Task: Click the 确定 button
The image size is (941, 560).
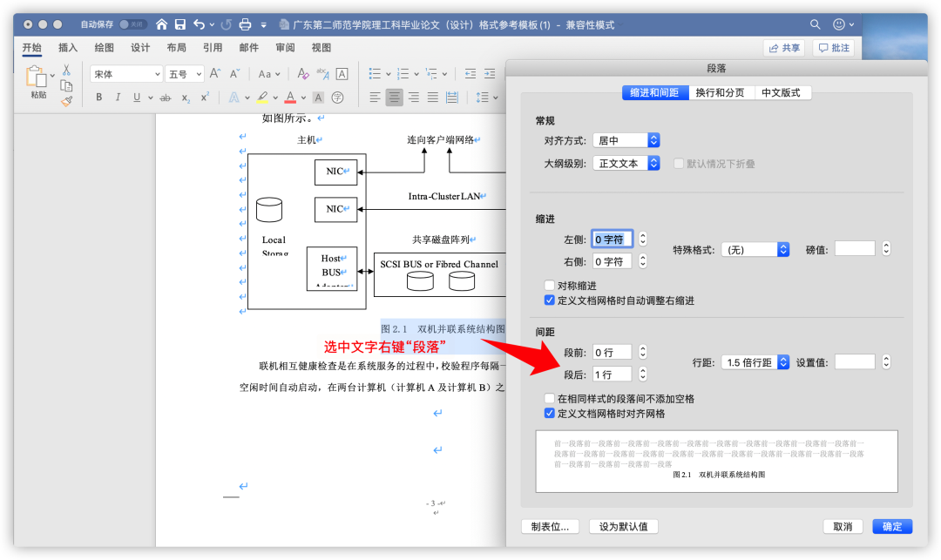Action: (892, 527)
